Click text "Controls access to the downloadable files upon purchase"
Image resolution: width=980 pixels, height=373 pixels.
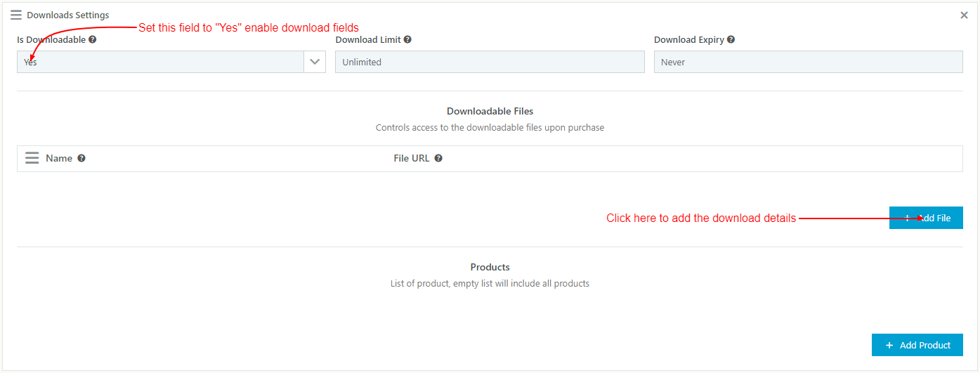pos(490,128)
